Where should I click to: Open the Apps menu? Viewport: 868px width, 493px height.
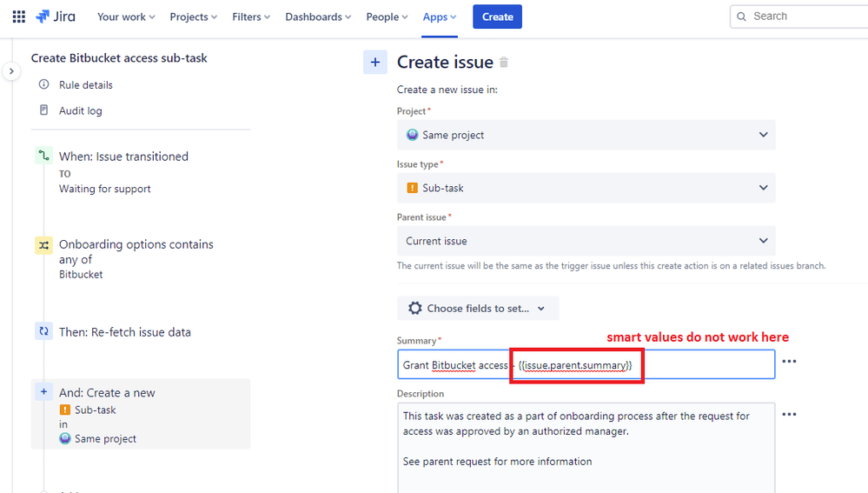(440, 17)
